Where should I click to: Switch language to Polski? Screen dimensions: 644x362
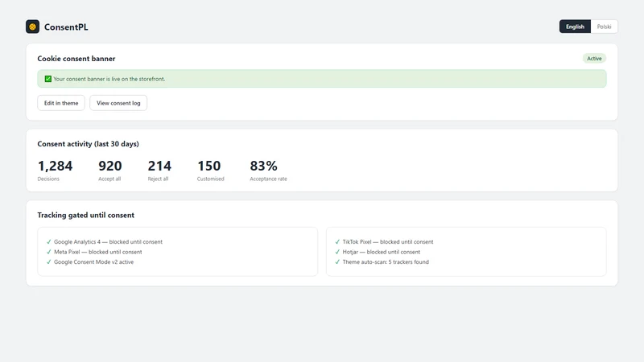click(604, 27)
